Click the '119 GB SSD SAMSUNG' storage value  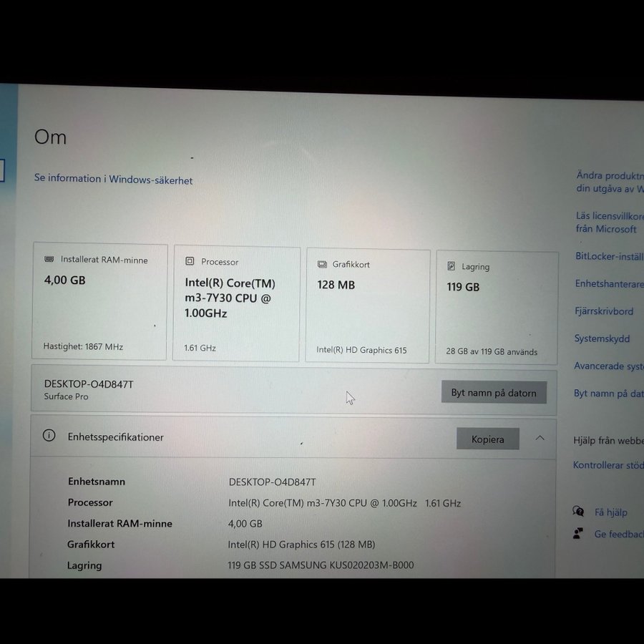321,565
